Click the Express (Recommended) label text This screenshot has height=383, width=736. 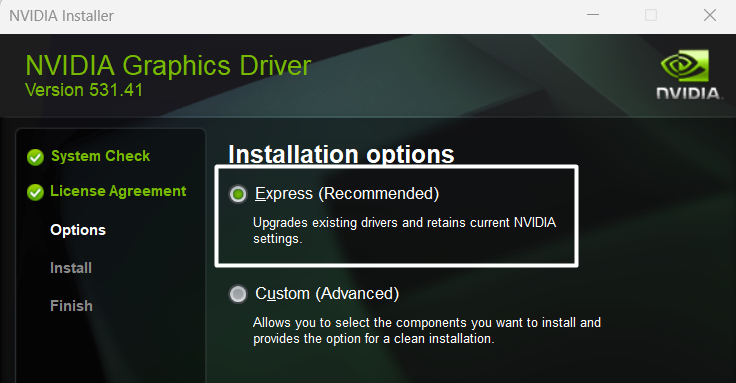coord(347,193)
